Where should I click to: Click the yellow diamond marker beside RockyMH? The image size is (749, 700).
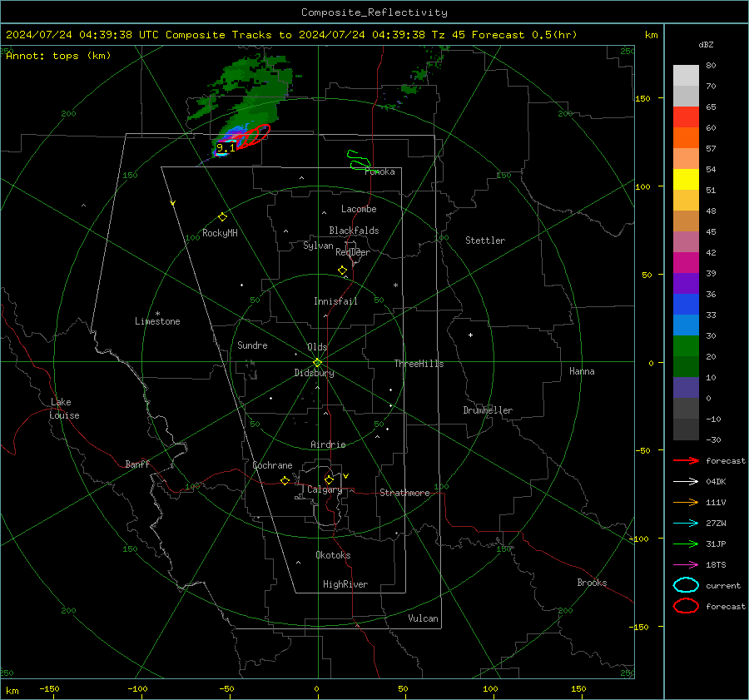(x=222, y=217)
